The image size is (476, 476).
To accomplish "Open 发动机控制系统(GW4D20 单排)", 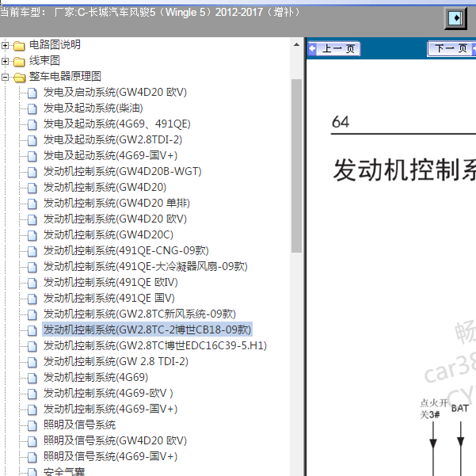I will pyautogui.click(x=117, y=203).
